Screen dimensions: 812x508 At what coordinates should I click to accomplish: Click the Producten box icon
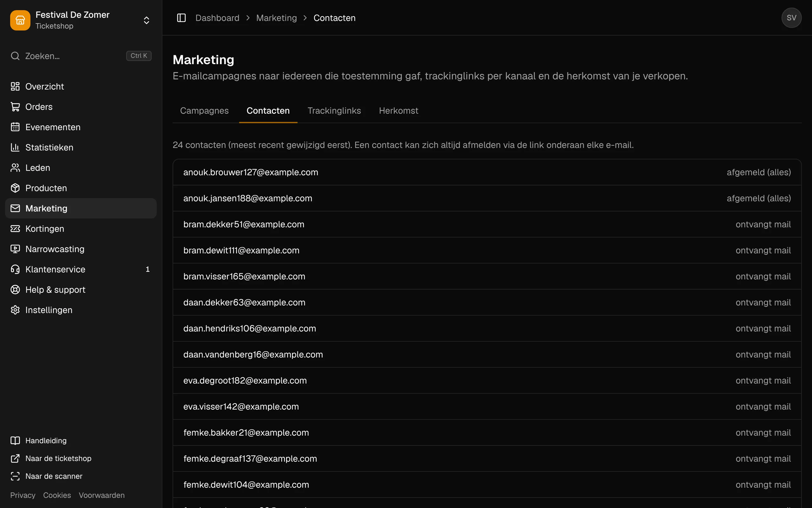15,188
